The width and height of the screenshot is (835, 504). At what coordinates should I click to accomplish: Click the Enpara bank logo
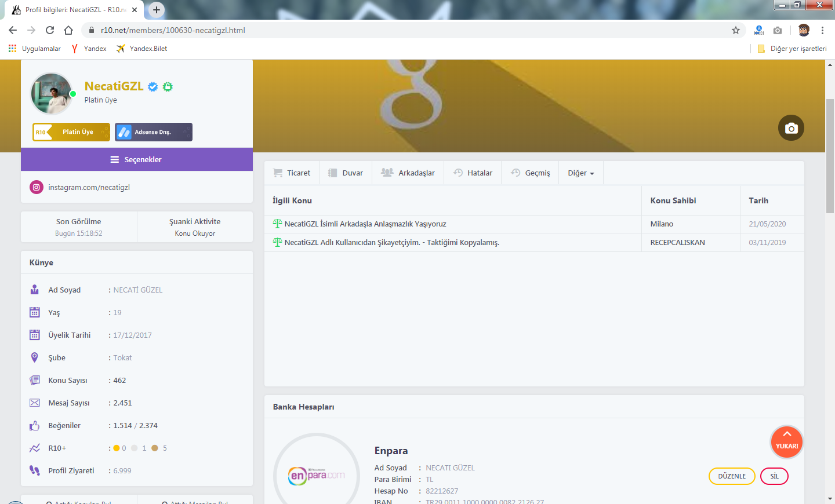(x=317, y=476)
